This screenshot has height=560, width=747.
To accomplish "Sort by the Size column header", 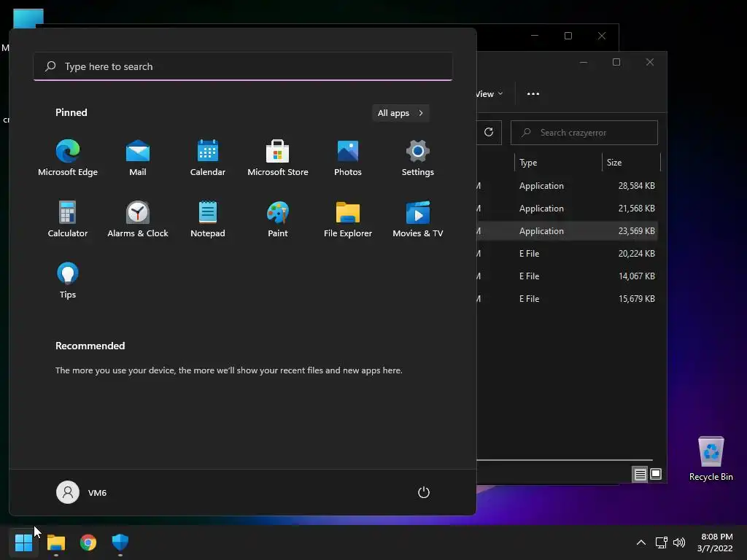I will (631, 163).
